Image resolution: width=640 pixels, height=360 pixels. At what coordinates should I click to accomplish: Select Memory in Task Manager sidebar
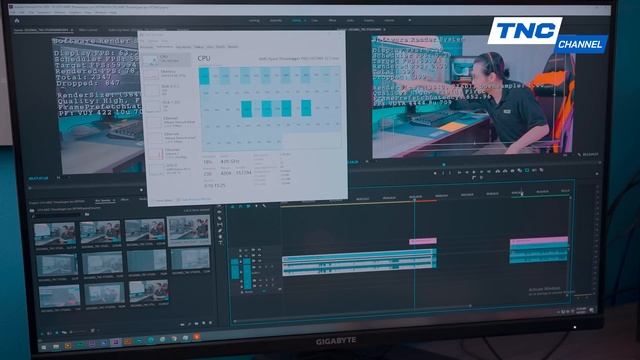point(167,74)
